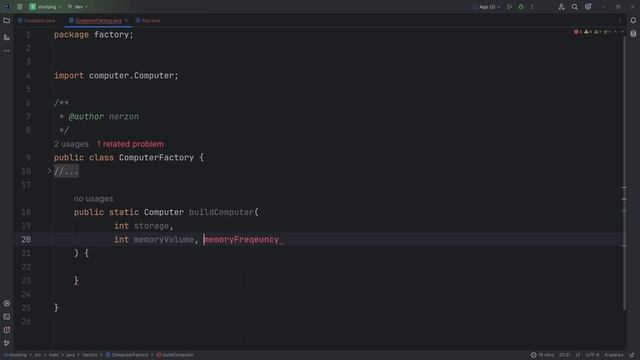Open the App run configuration dropdown

(487, 7)
